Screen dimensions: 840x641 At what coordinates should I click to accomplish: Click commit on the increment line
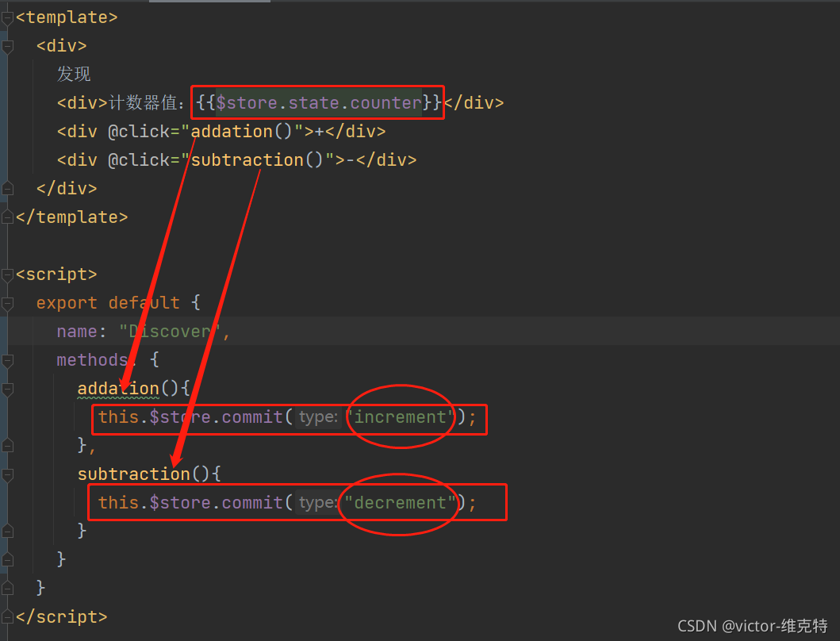[x=252, y=417]
